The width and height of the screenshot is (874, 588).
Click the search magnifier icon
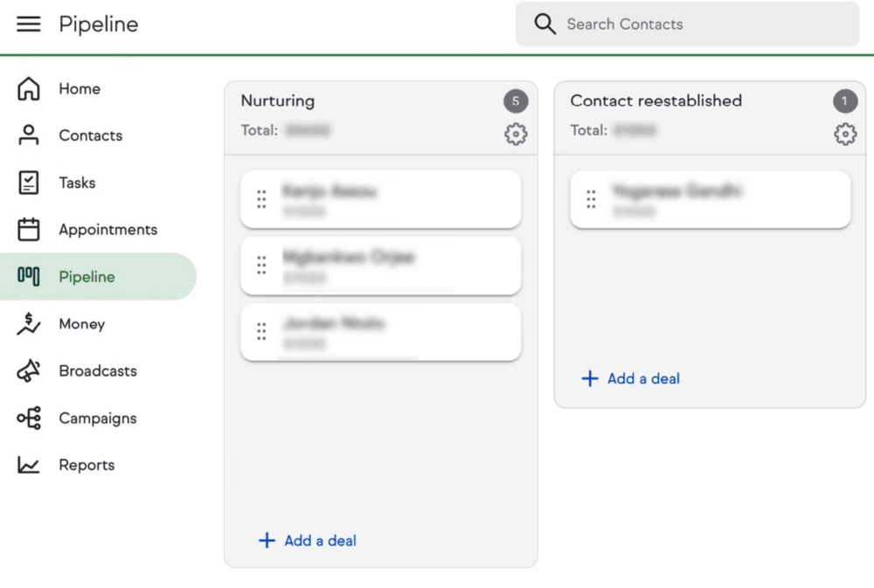[545, 24]
